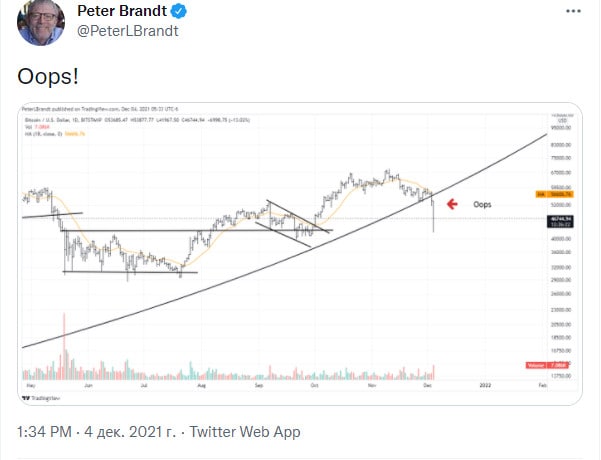Screen dimensions: 601x460
Task: Click the blue verified badge
Action: click(x=180, y=12)
